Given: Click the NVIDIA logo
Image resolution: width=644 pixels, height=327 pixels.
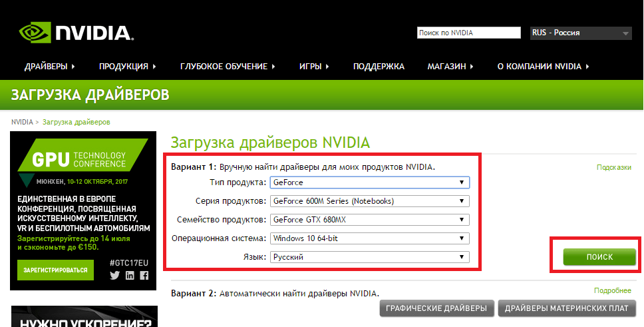Looking at the screenshot, I should pos(77,33).
